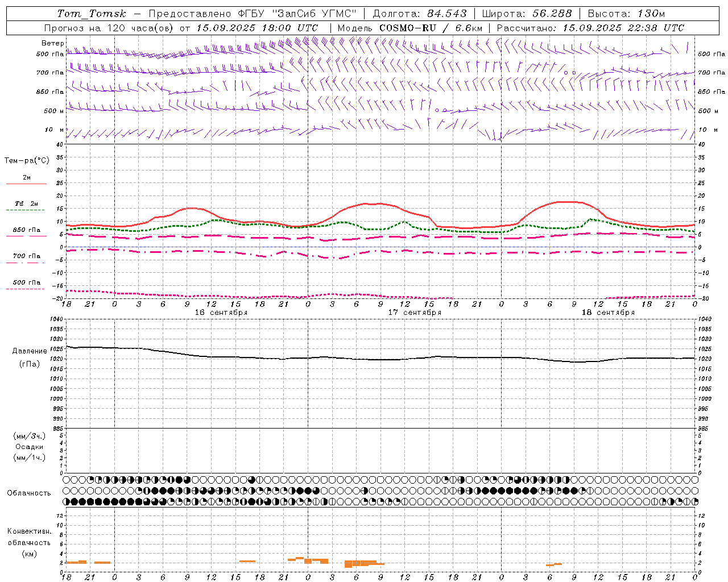Click the text Предоставлено ФГБУ "ЗапСиб УГМС"
This screenshot has height=582, width=728.
[x=253, y=14]
